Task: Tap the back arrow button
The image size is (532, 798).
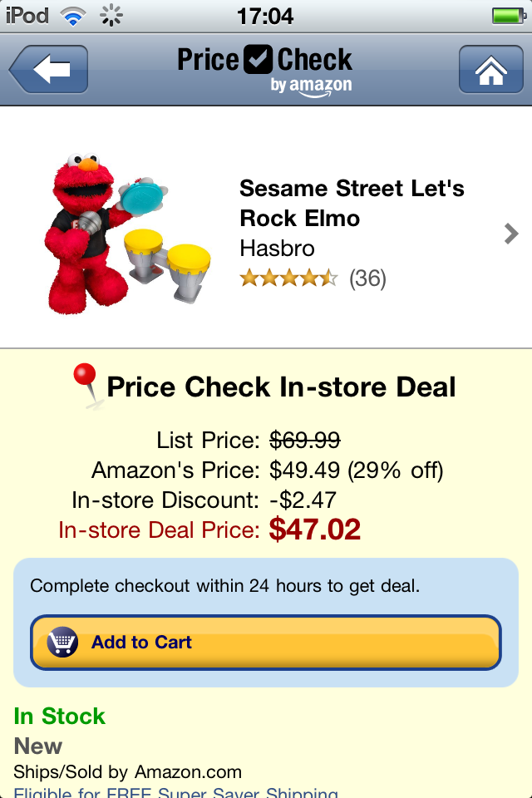Action: click(x=48, y=70)
